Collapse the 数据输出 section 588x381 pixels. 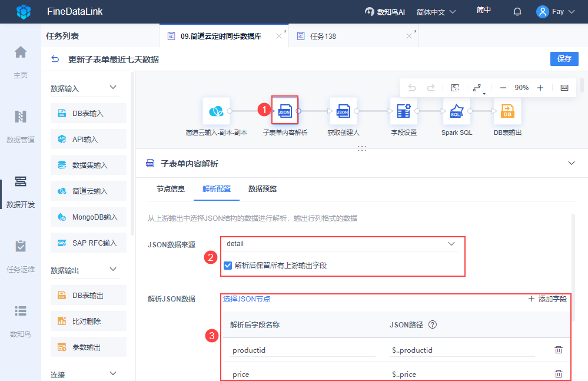coord(113,269)
